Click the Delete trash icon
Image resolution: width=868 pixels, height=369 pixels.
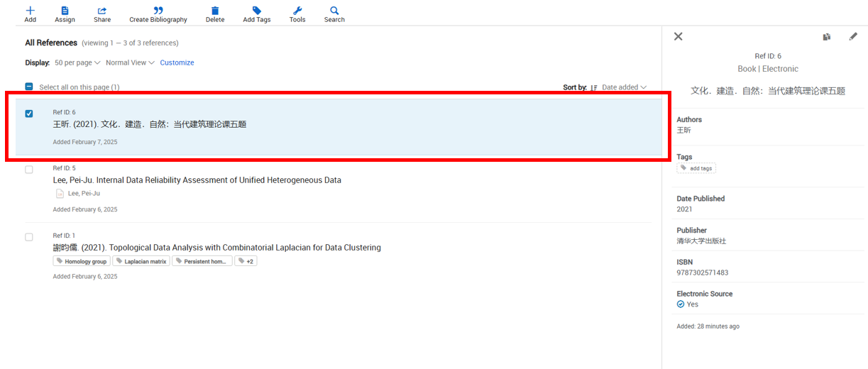click(x=215, y=11)
